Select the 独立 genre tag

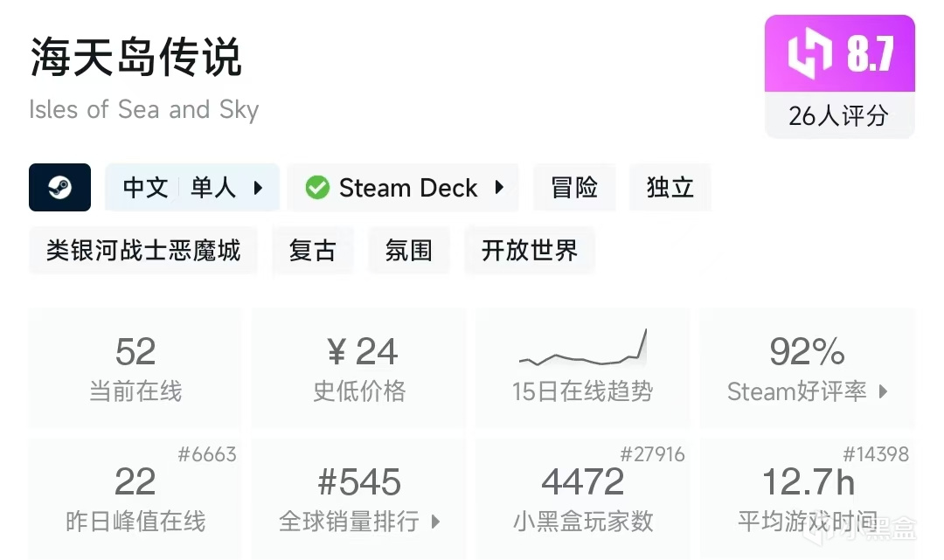tap(670, 188)
